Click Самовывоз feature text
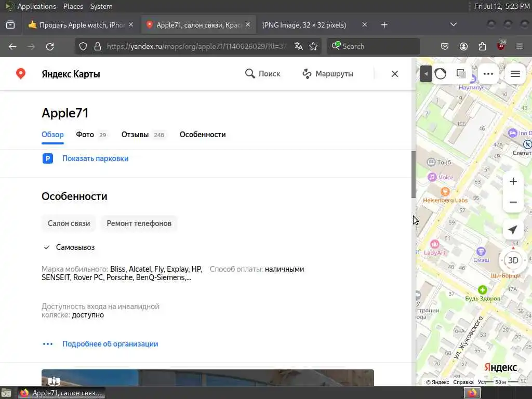 (75, 247)
